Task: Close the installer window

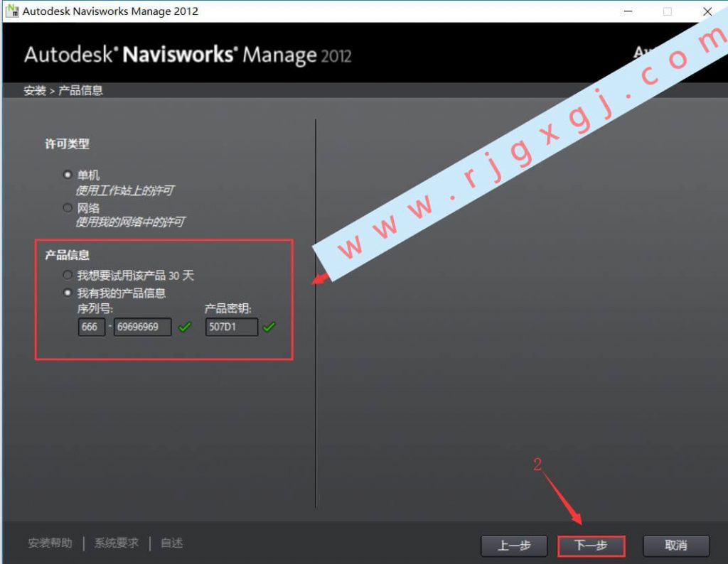Action: [707, 11]
